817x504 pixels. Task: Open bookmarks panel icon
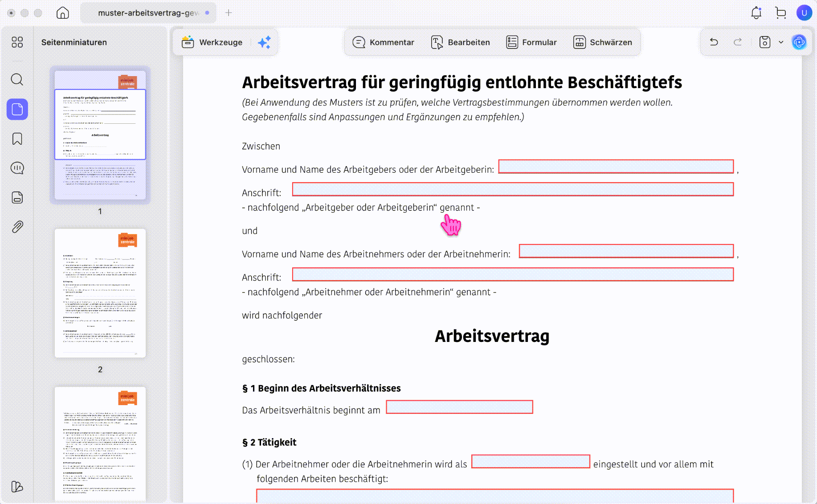coord(17,139)
